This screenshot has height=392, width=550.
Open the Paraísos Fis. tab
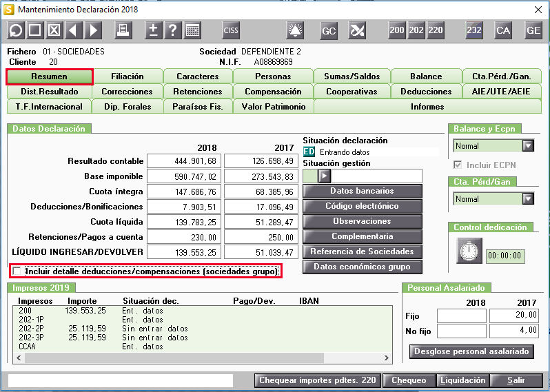198,107
